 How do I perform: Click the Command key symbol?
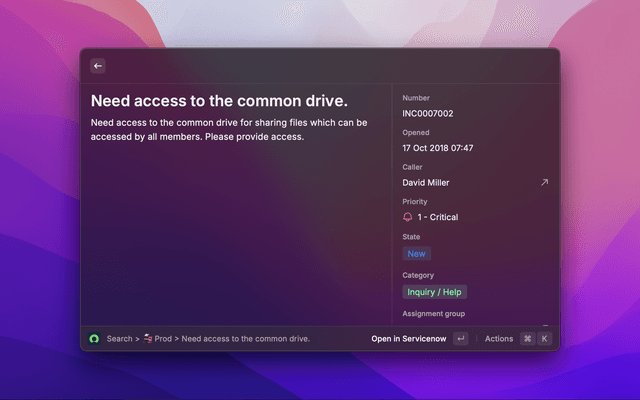527,339
